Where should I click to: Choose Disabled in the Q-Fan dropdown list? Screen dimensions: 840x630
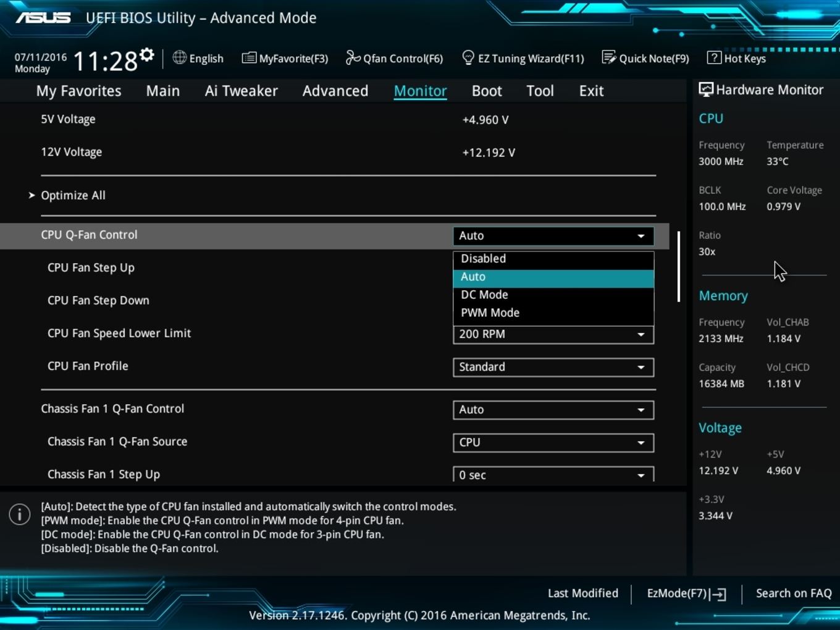553,259
